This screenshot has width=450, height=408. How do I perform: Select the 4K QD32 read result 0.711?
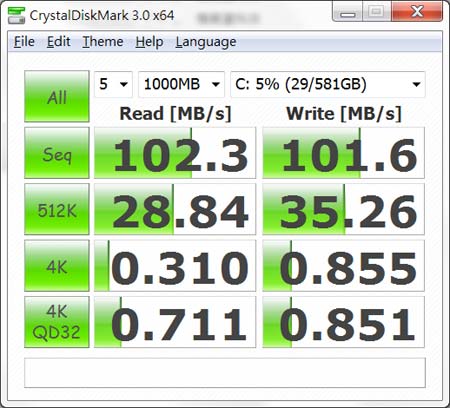[x=175, y=322]
